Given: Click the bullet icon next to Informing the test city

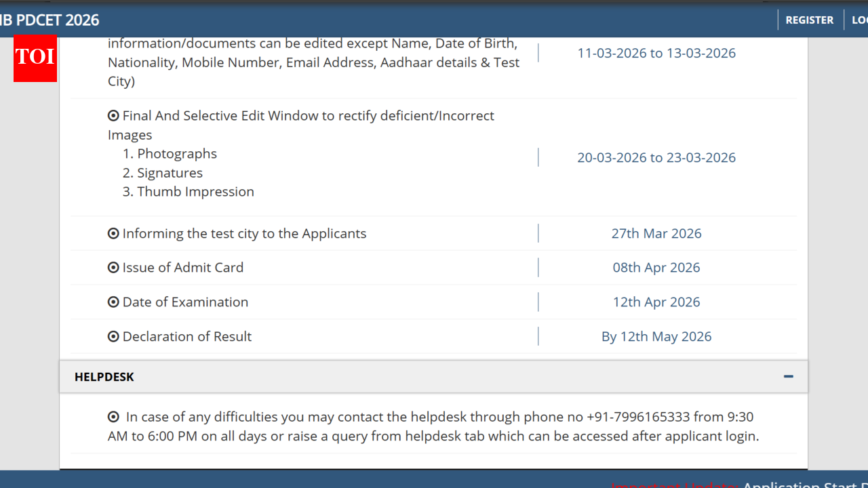Looking at the screenshot, I should click(x=113, y=233).
